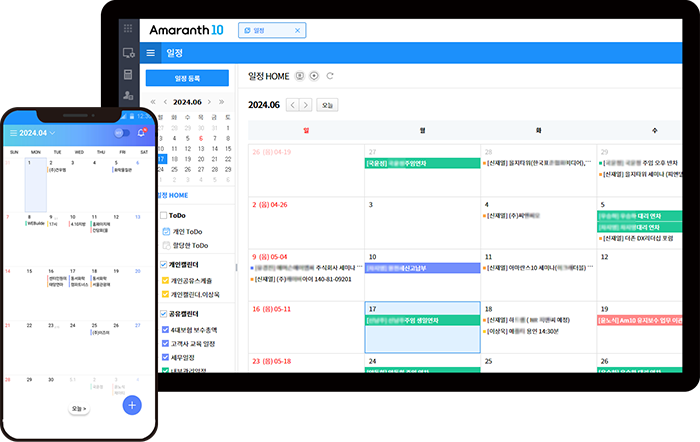Click the Amaranth 10 logo

point(186,30)
